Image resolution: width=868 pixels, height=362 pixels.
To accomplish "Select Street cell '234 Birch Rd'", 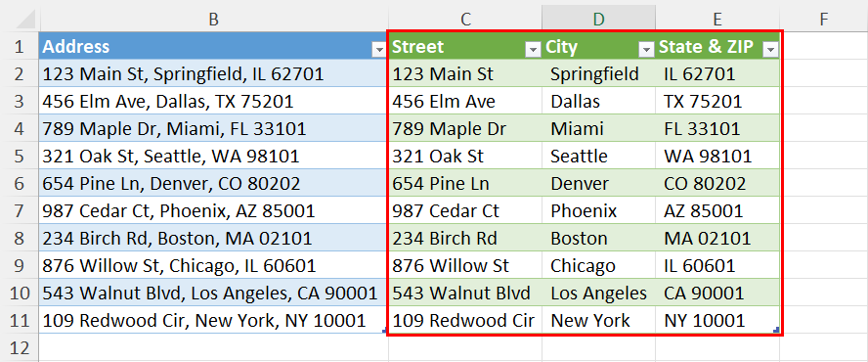I will coord(465,238).
